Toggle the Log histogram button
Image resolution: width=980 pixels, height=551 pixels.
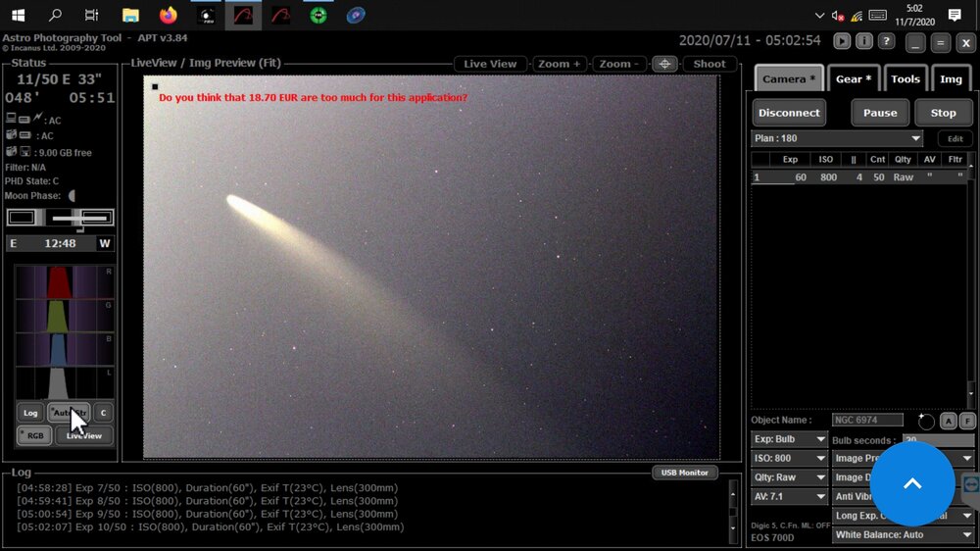pos(31,413)
